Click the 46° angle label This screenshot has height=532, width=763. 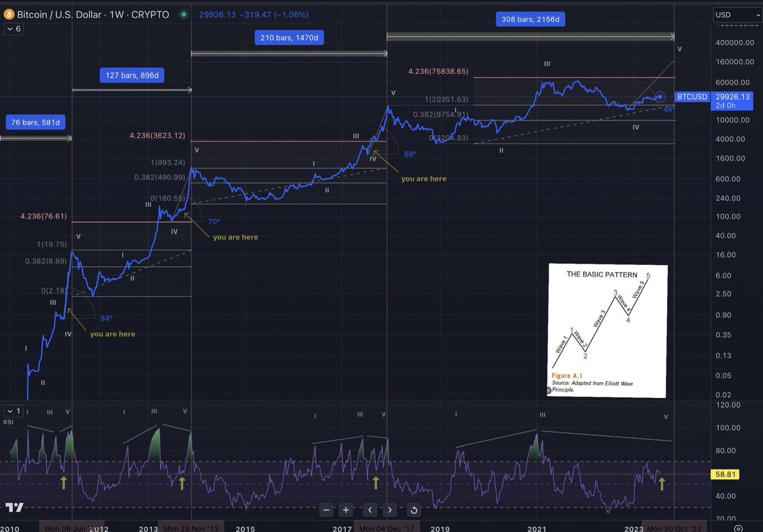point(669,109)
